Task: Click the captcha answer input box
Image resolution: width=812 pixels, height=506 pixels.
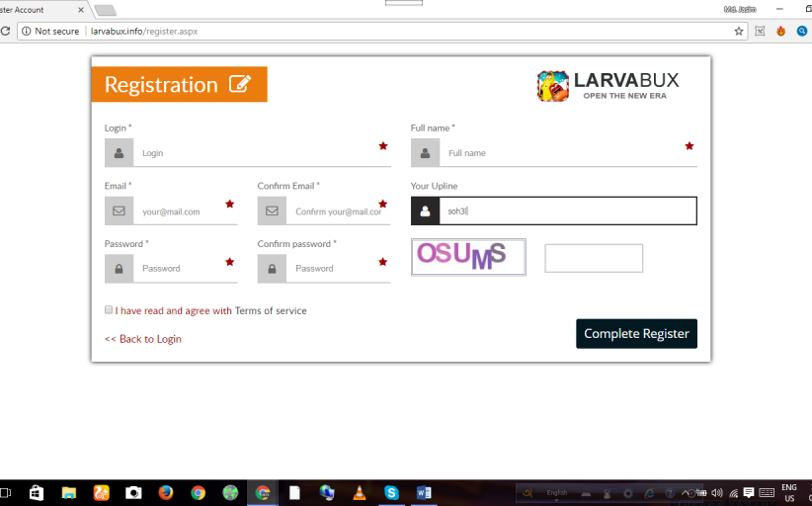Action: click(594, 258)
